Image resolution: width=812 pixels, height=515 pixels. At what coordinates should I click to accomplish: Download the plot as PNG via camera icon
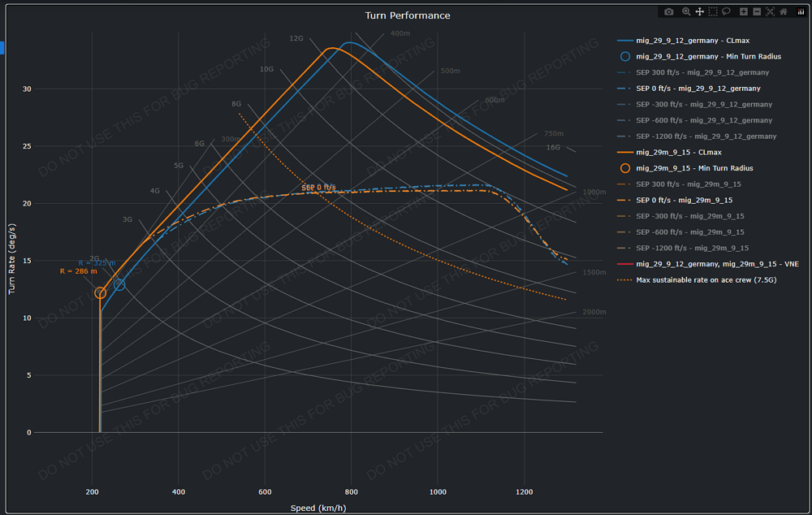(x=669, y=12)
